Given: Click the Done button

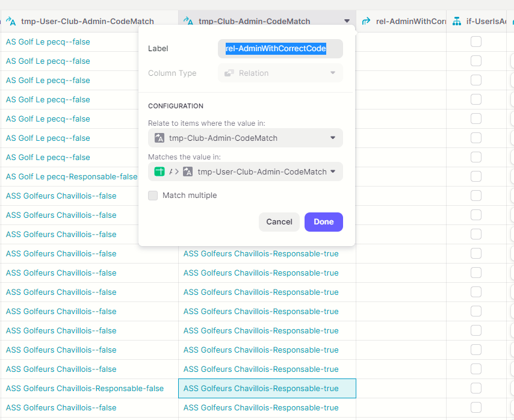Looking at the screenshot, I should pos(324,222).
